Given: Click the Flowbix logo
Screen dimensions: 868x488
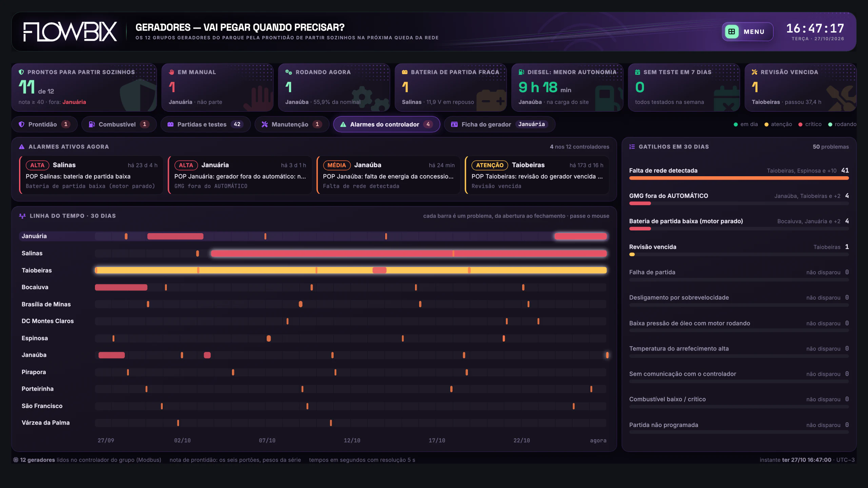Looking at the screenshot, I should [70, 32].
